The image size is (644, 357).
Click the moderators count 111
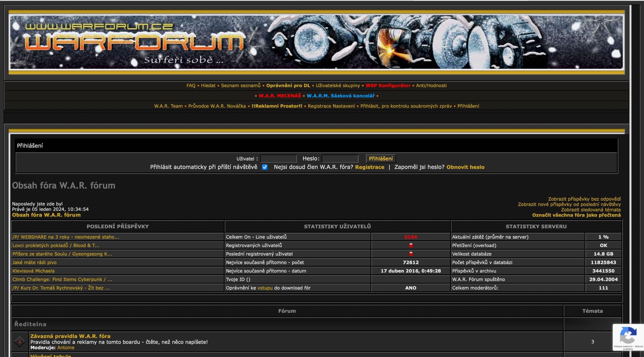pos(603,288)
